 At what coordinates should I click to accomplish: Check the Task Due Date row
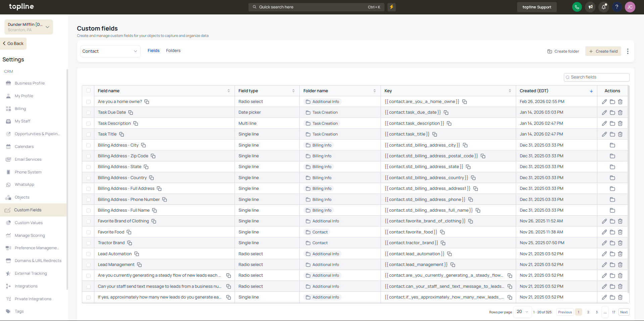point(88,113)
